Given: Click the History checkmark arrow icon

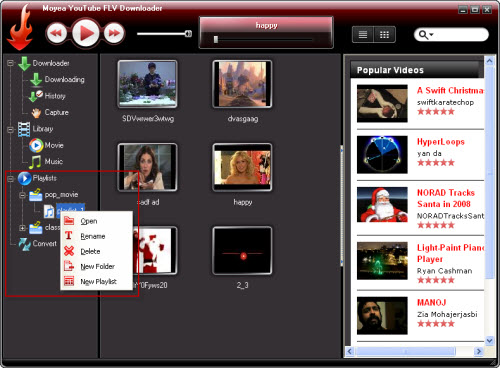Looking at the screenshot, I should click(x=36, y=96).
